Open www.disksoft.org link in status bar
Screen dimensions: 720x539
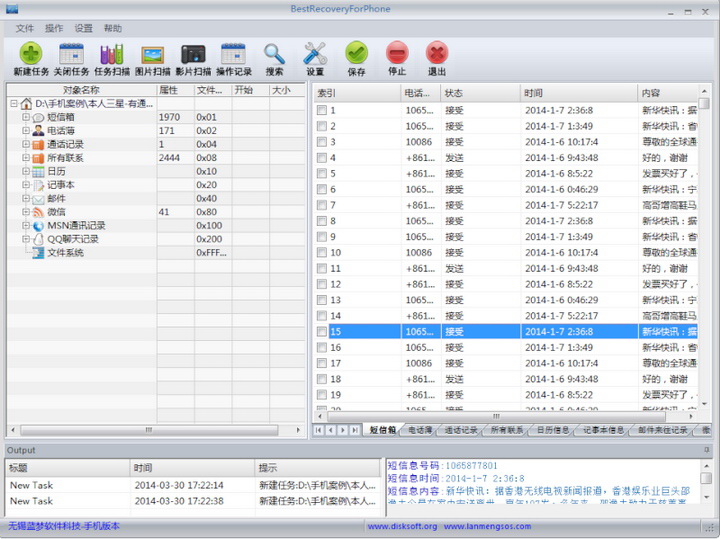click(x=402, y=526)
